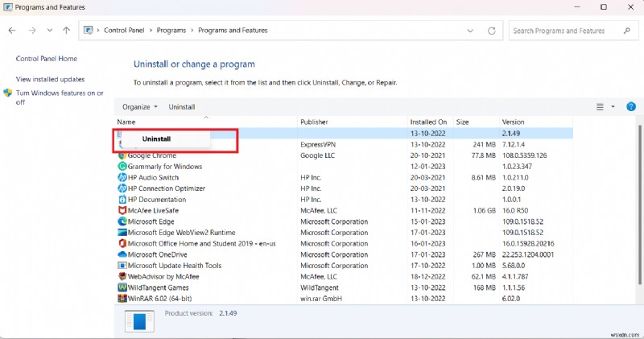Select Microsoft Edge WebView2 Runtime entry
Viewport: 644px width, 339px height.
click(182, 233)
